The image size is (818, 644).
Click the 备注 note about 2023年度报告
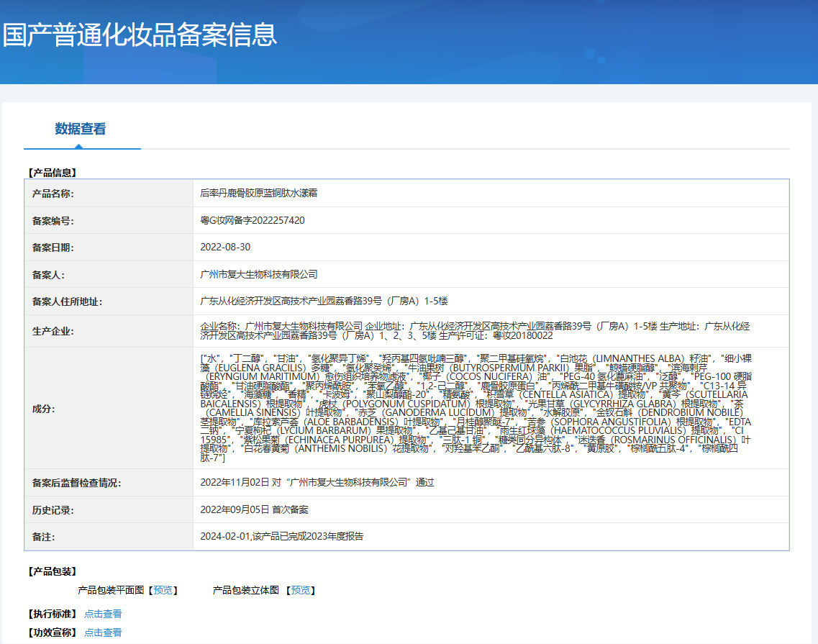tap(282, 536)
